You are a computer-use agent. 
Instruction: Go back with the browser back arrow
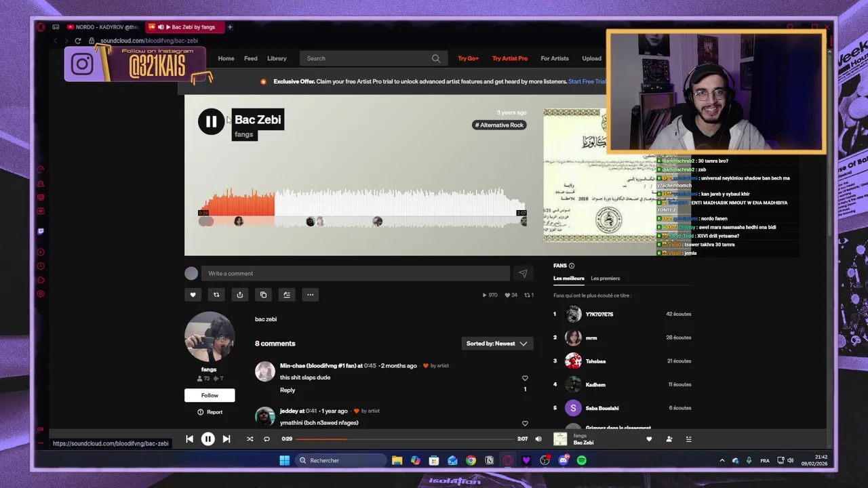pos(55,41)
